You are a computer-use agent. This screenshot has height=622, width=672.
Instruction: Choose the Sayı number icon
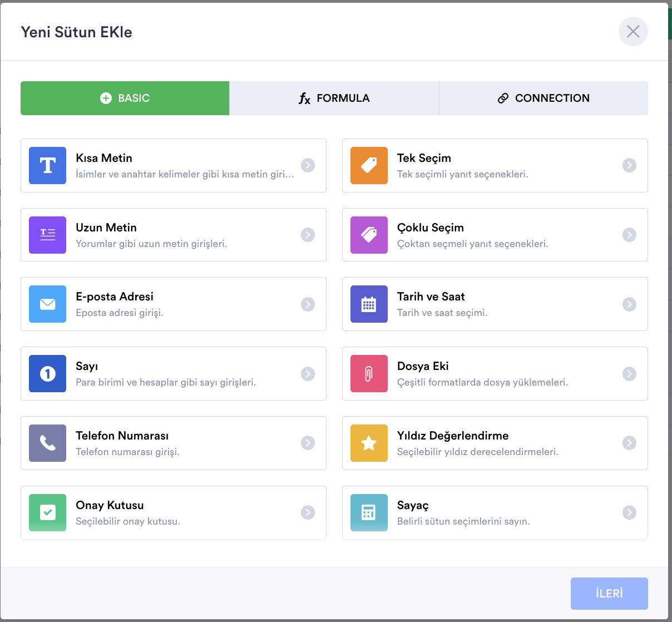[48, 374]
